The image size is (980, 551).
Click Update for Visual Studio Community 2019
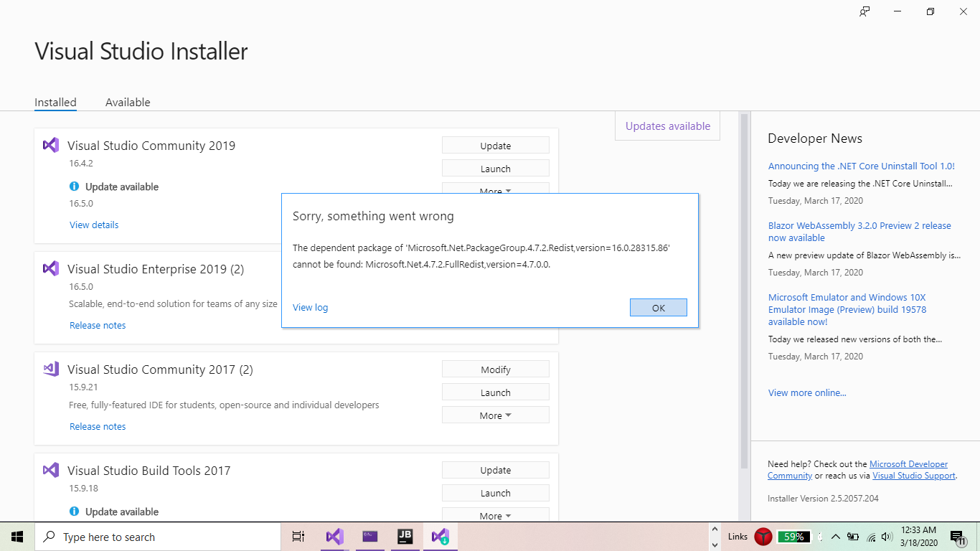click(x=496, y=146)
